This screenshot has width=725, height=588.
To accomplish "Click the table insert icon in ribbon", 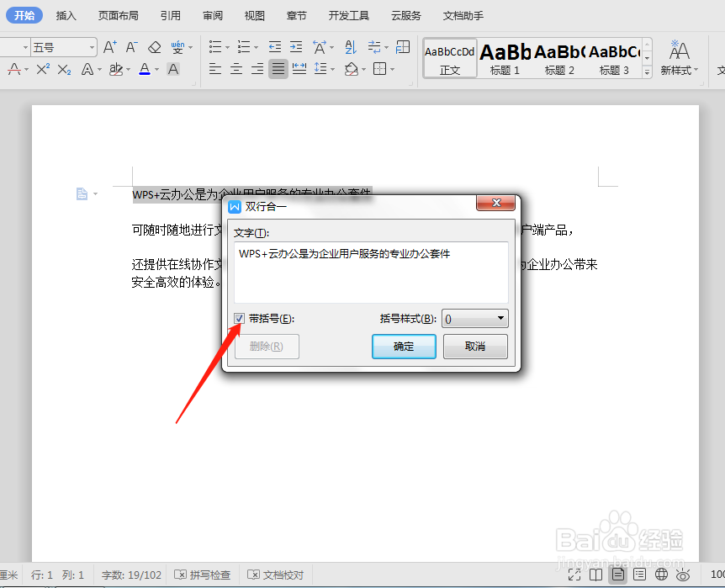I will (403, 47).
